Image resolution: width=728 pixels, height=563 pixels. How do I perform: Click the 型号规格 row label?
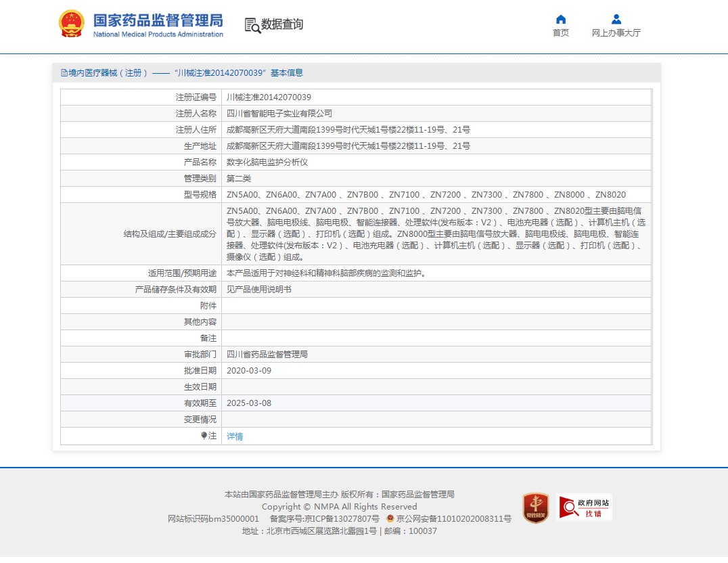[200, 195]
